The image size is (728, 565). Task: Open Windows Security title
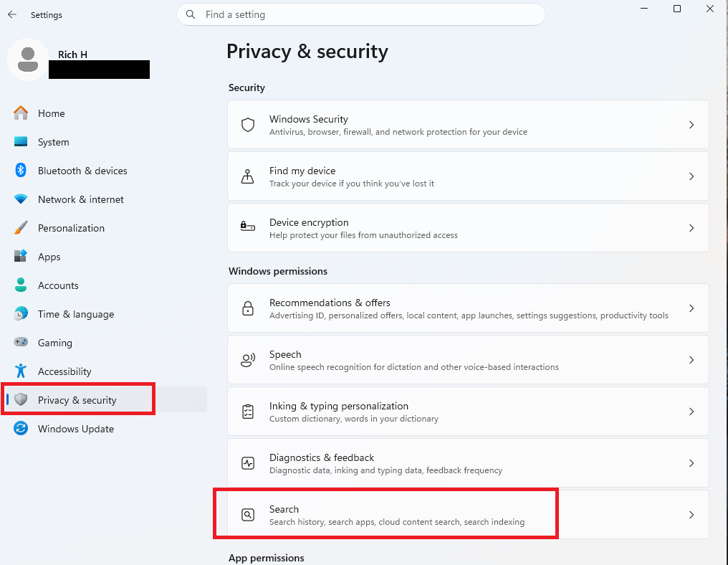click(308, 120)
